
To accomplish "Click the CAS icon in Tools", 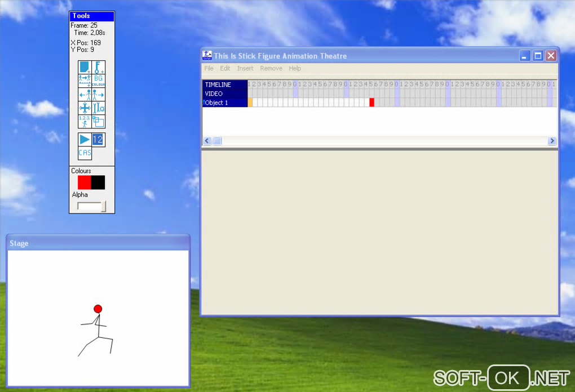I will click(85, 153).
